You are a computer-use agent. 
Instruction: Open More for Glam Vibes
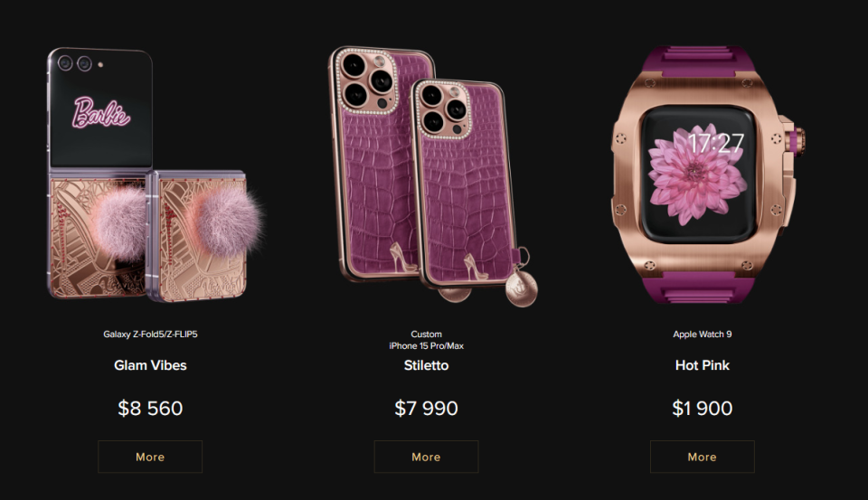click(x=150, y=457)
